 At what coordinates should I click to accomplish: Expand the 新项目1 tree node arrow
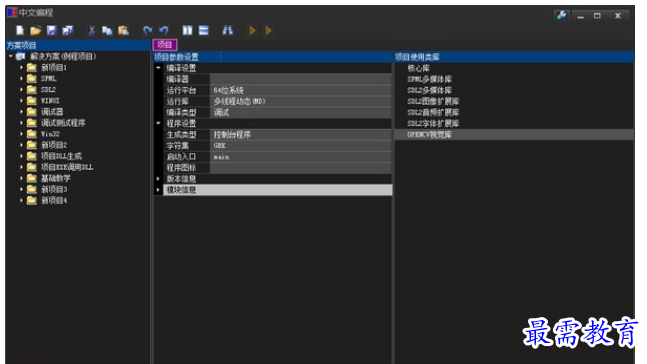pos(21,67)
